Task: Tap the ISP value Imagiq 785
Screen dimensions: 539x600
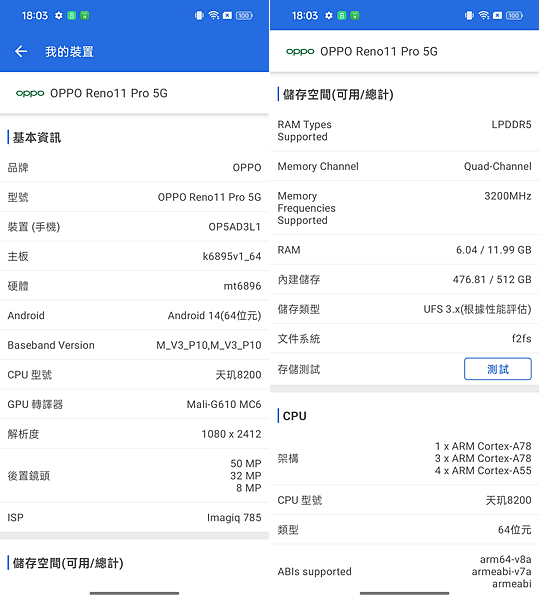Action: pyautogui.click(x=234, y=518)
